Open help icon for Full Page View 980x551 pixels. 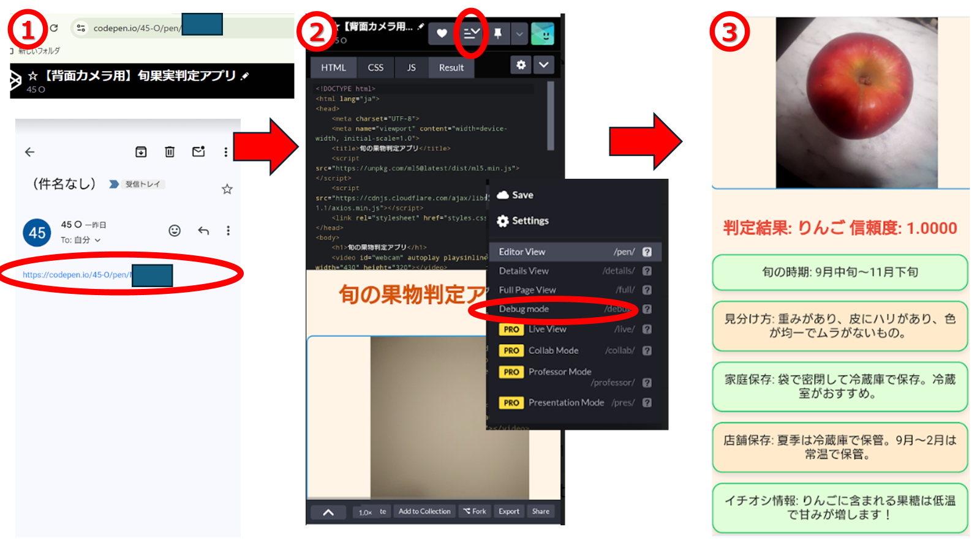[x=647, y=290]
